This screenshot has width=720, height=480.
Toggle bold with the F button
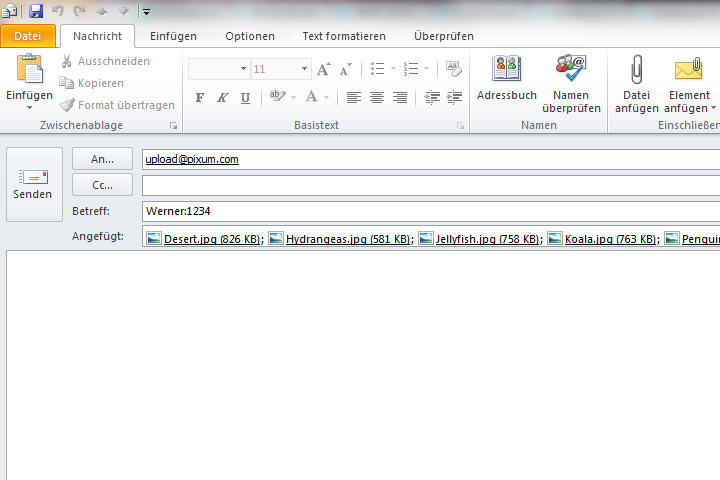click(x=200, y=97)
